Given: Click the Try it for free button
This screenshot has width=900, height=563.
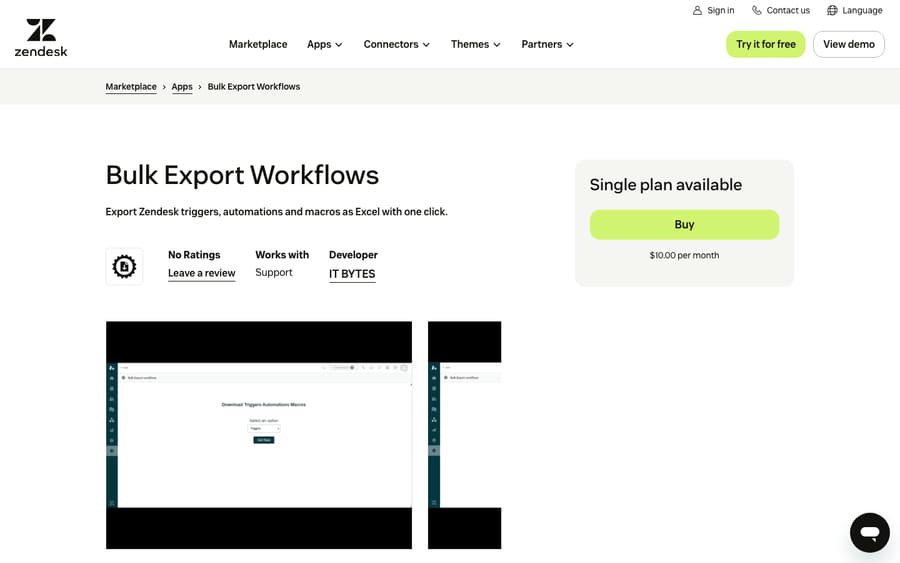Looking at the screenshot, I should pos(766,44).
